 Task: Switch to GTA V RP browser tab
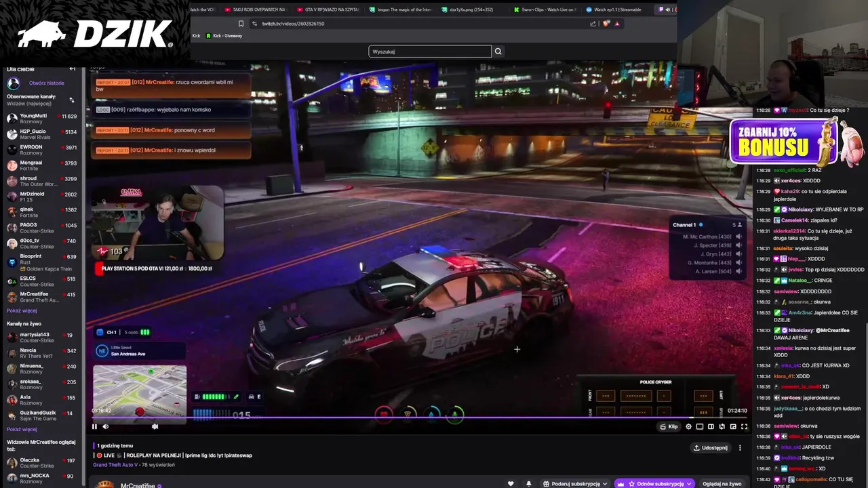pyautogui.click(x=328, y=9)
